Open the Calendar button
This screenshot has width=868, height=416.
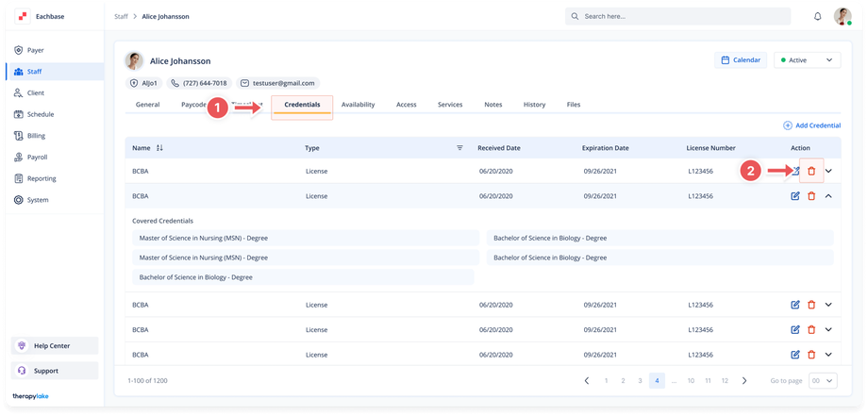(741, 60)
